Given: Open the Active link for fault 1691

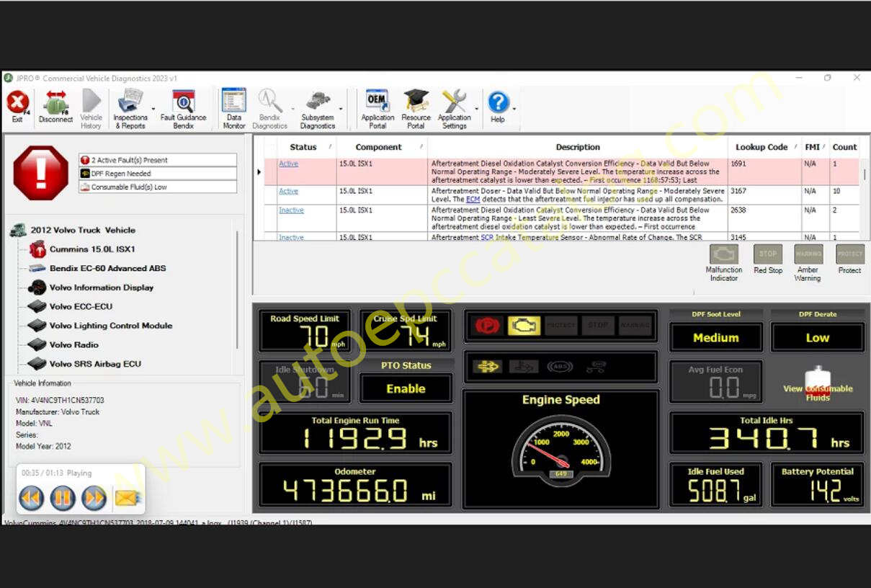Looking at the screenshot, I should (288, 164).
